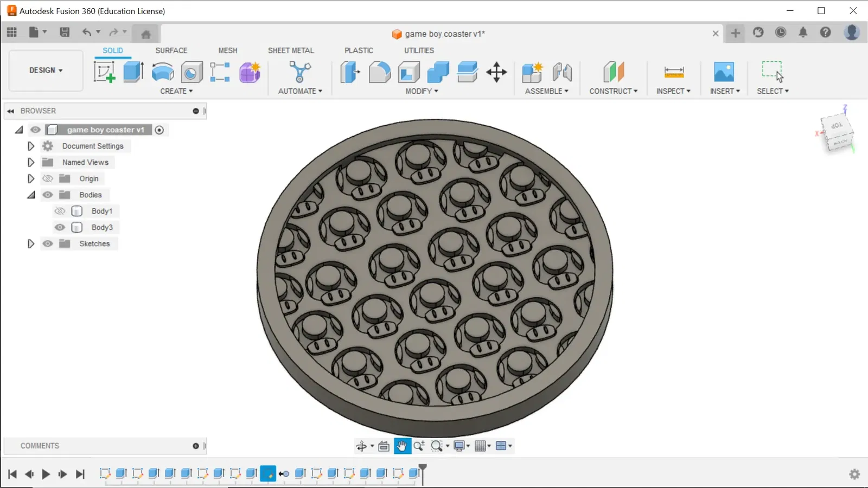Select the Fillet tool in Modify

(x=380, y=72)
